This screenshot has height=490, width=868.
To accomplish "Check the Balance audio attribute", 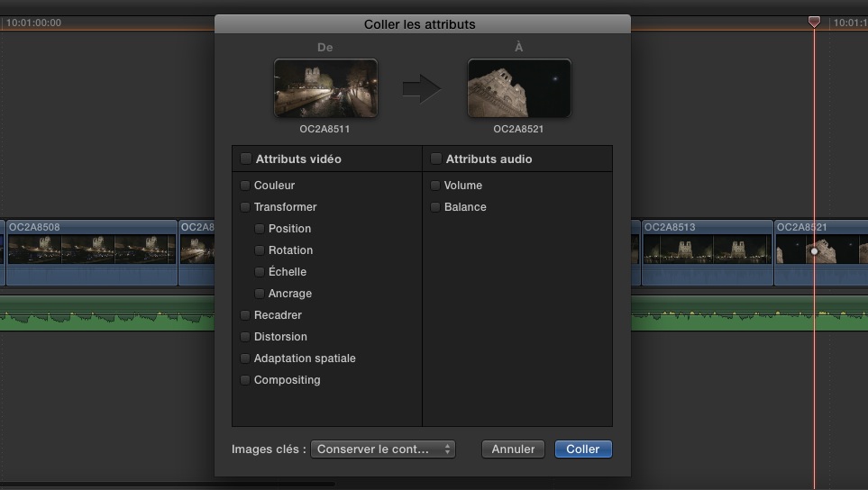I will point(435,207).
